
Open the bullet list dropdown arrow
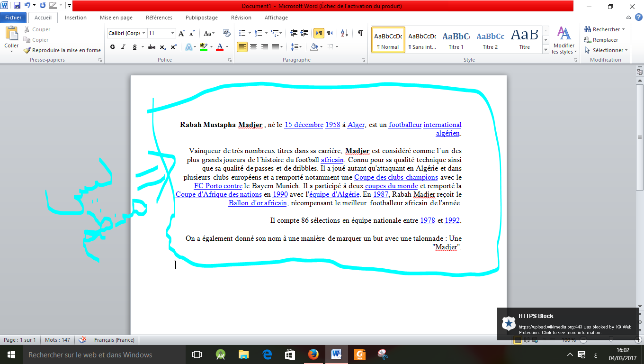250,33
